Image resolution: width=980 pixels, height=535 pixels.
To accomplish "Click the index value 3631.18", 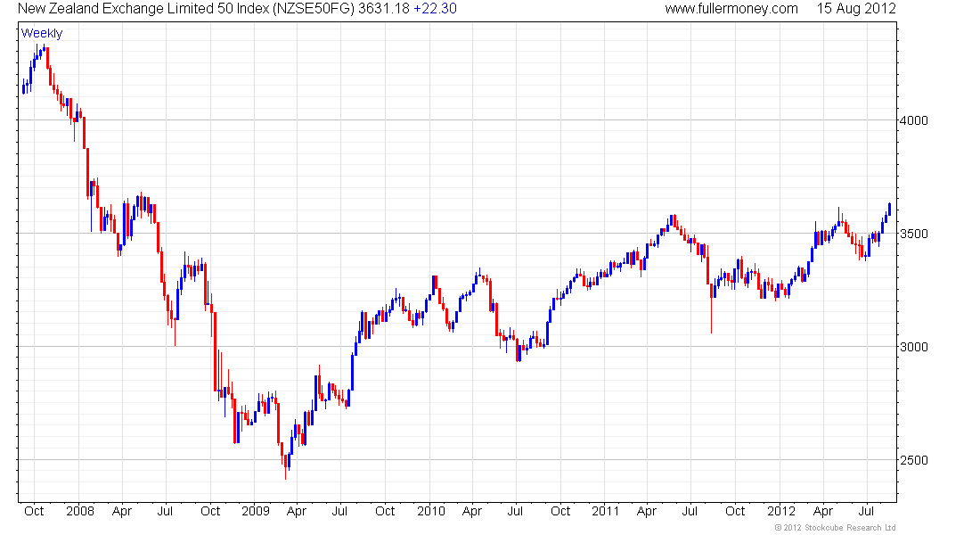I will tap(384, 9).
